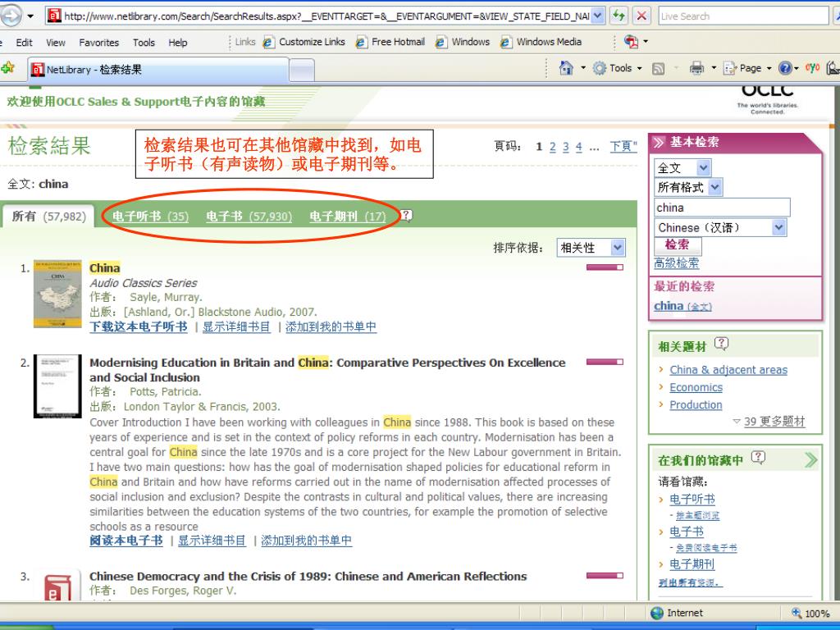
Task: Open the Home icon in command bar
Action: coord(566,68)
